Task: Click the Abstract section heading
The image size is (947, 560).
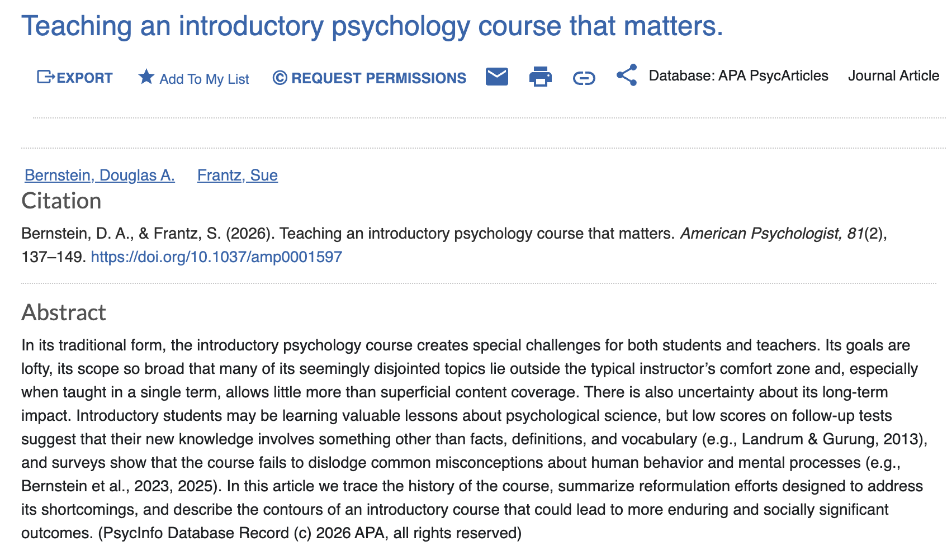Action: [x=64, y=313]
